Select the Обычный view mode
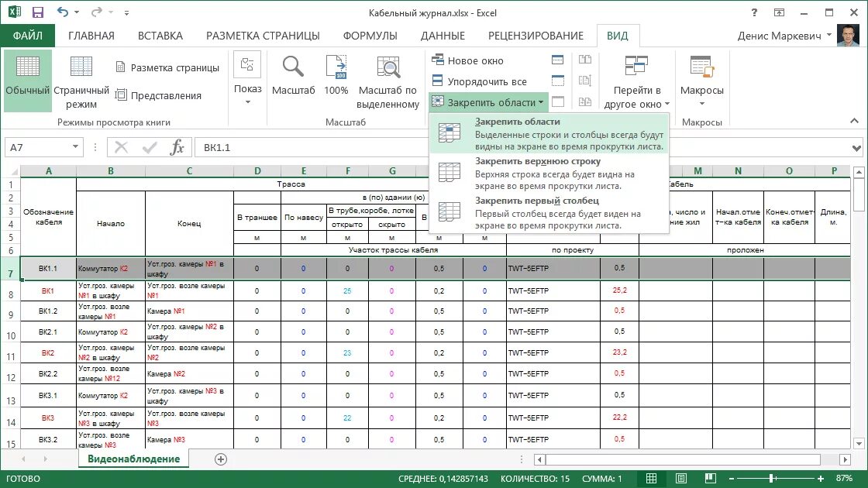The width and height of the screenshot is (868, 488). tap(28, 81)
